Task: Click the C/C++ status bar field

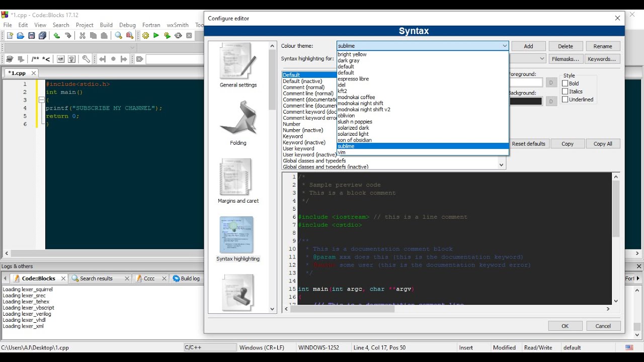Action: point(210,347)
